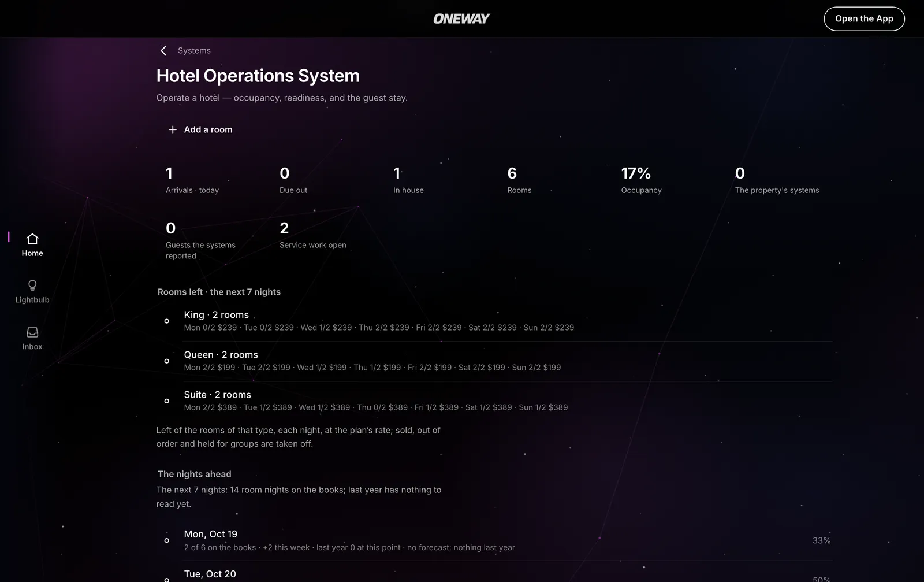Click the 2 of 6 on the books line

click(349, 548)
